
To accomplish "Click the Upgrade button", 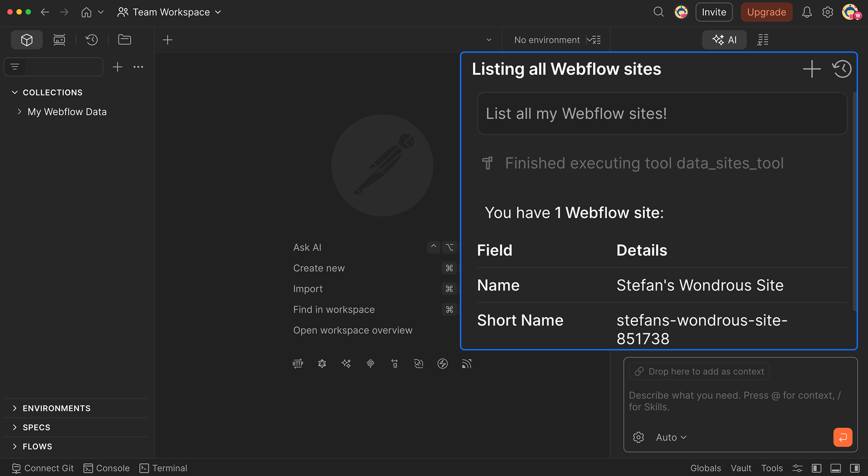I will pos(767,12).
